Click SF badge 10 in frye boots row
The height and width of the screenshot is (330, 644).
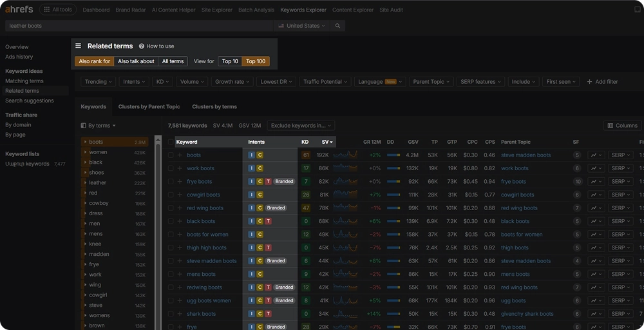[x=577, y=181]
